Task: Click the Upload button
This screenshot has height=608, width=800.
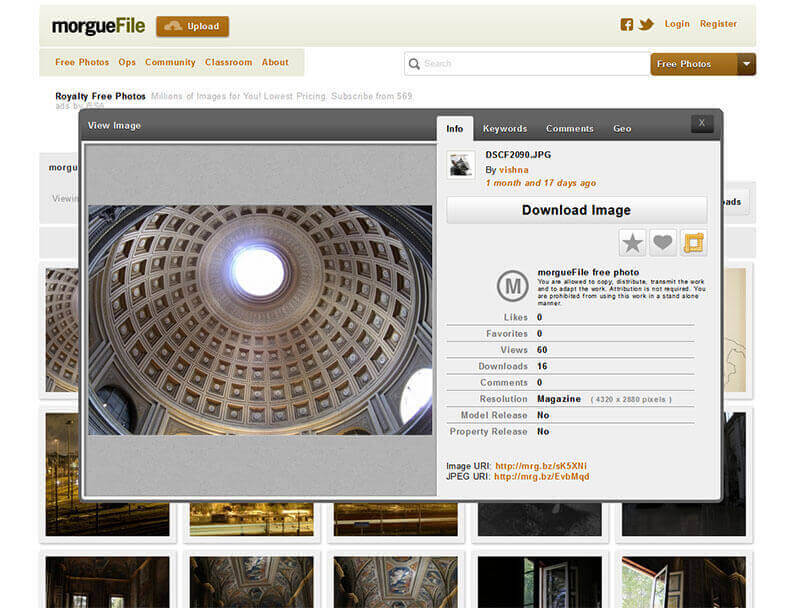Action: (x=192, y=27)
